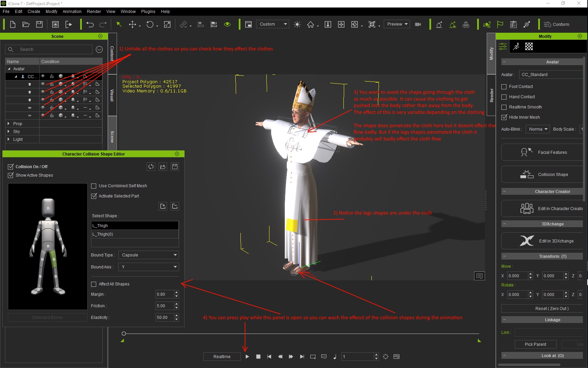Switch to the Visual side tab

(112, 95)
